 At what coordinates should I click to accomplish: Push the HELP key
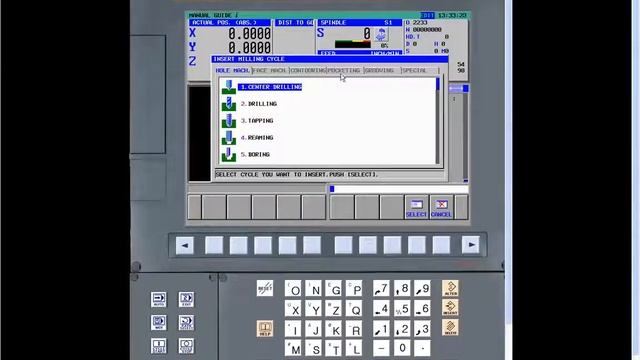click(x=265, y=329)
